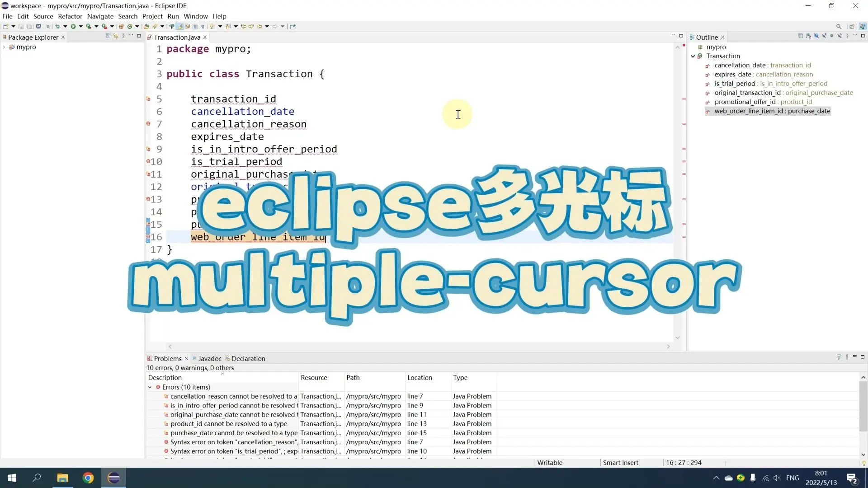Launch the Debug tool from the toolbar
The image size is (868, 488).
tap(58, 26)
